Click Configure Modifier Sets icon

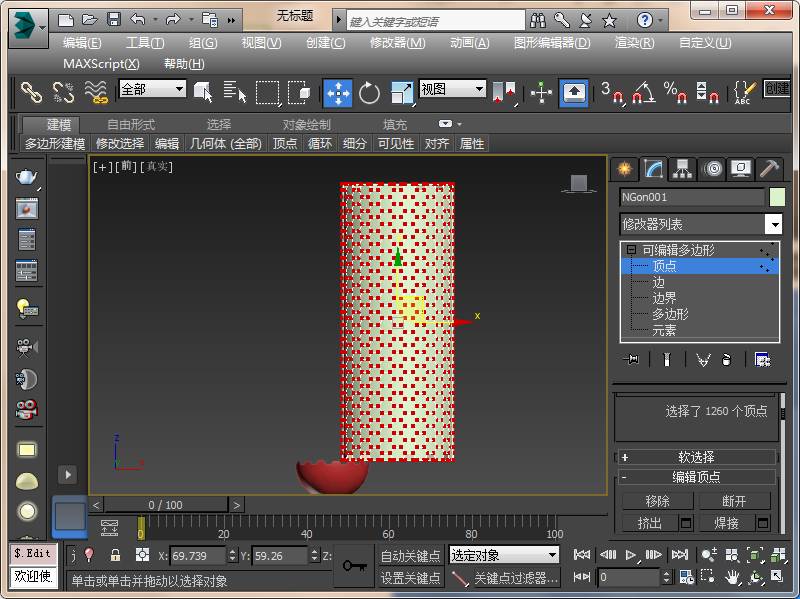pyautogui.click(x=763, y=360)
